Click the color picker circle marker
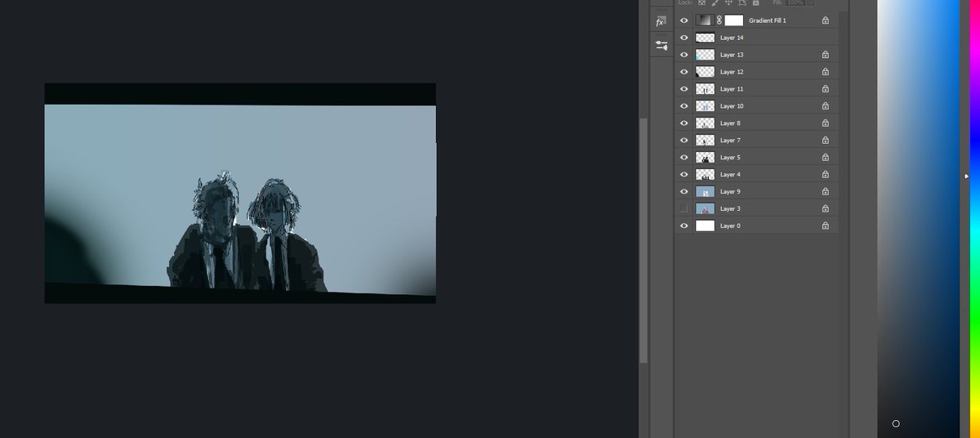Image resolution: width=980 pixels, height=438 pixels. click(x=896, y=423)
